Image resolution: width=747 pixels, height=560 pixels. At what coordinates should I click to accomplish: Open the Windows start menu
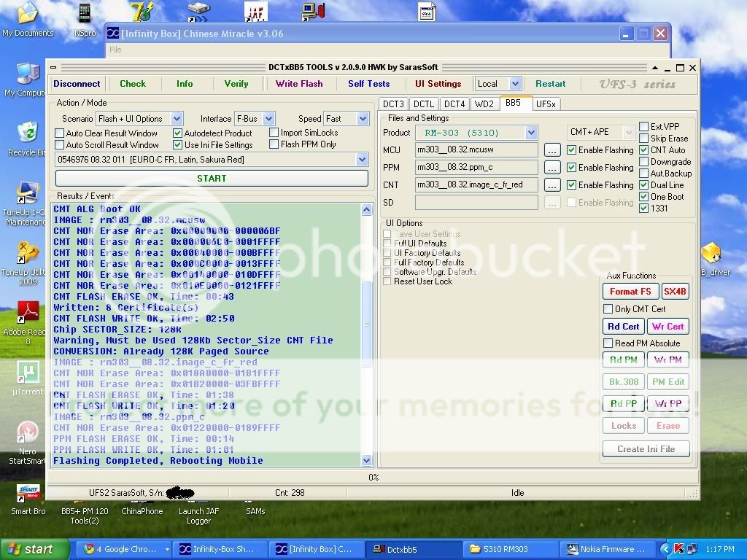(x=34, y=549)
